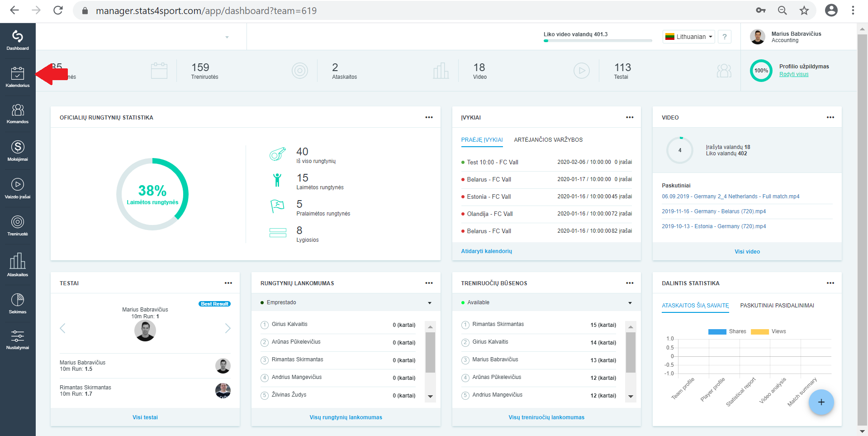Open Sekimas pie chart icon
Screen dimensions: 868x436
point(18,303)
